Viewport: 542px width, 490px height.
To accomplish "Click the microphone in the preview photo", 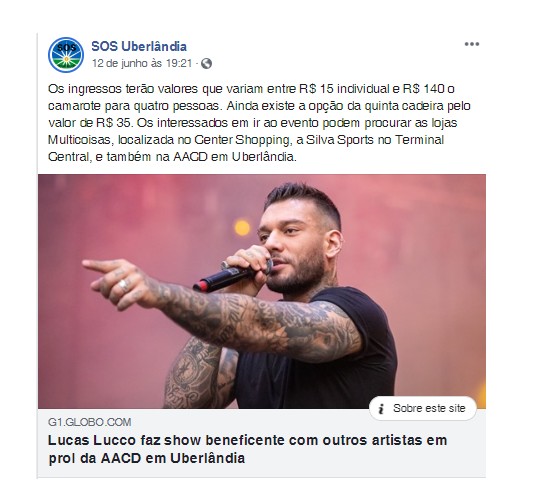I will coord(232,275).
